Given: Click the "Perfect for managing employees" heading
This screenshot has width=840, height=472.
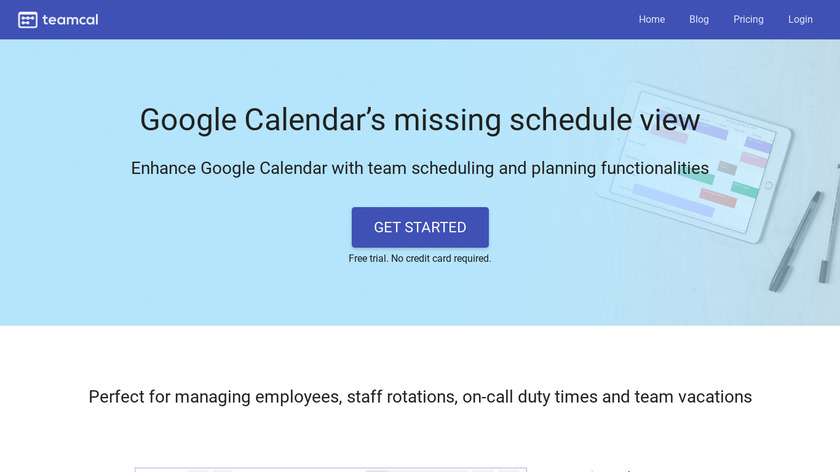Looking at the screenshot, I should pos(420,397).
